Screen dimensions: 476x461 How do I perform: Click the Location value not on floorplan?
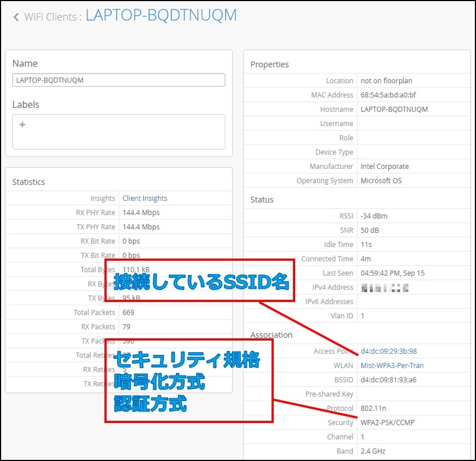click(x=386, y=81)
